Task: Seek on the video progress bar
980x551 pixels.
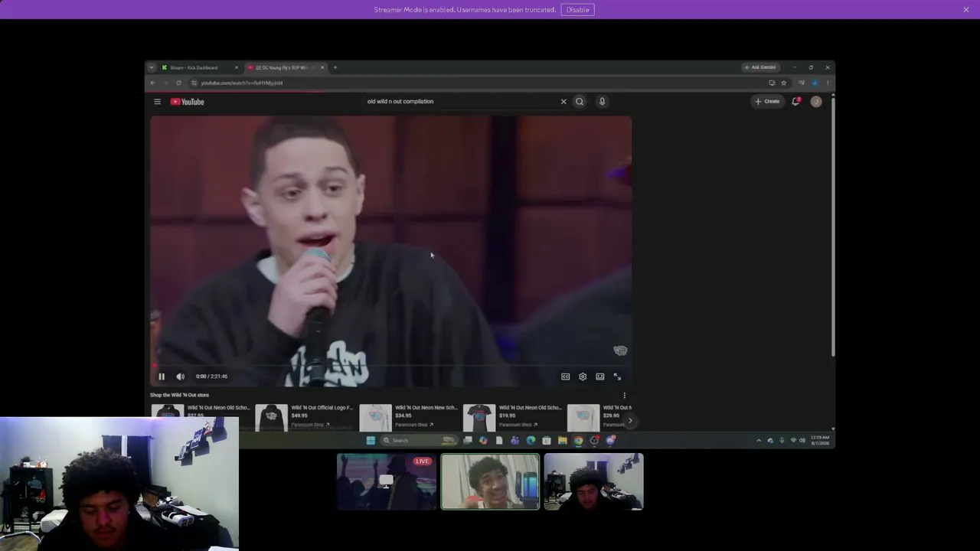Action: (390, 367)
